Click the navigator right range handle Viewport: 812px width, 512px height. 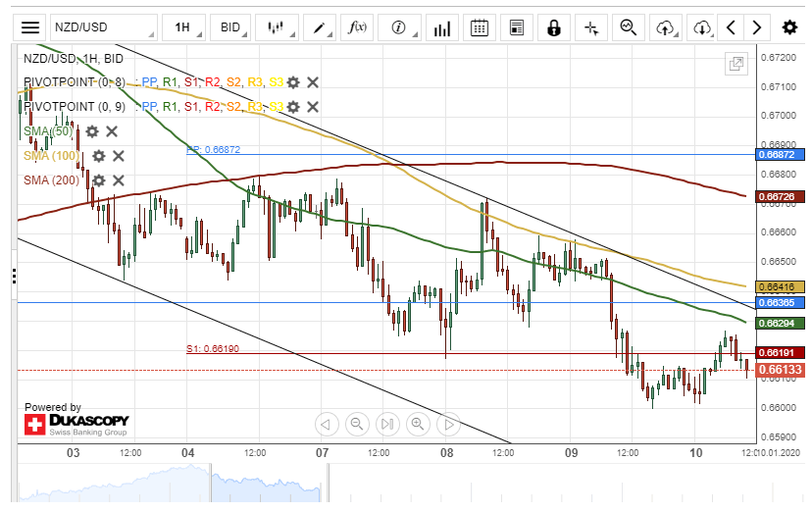click(328, 483)
